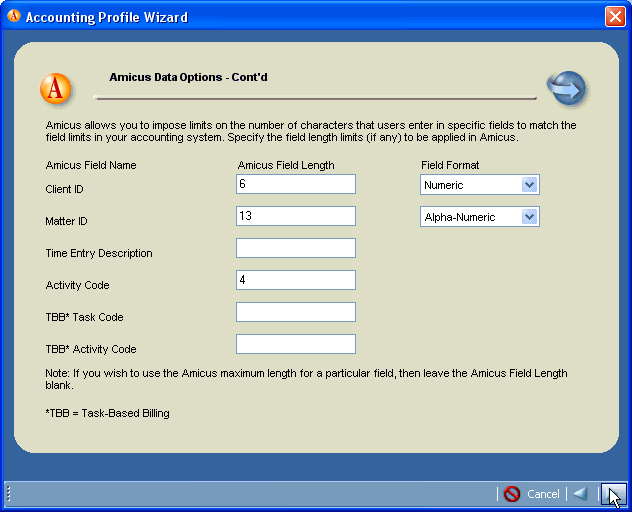Advance with the Next arrow button

(x=613, y=494)
